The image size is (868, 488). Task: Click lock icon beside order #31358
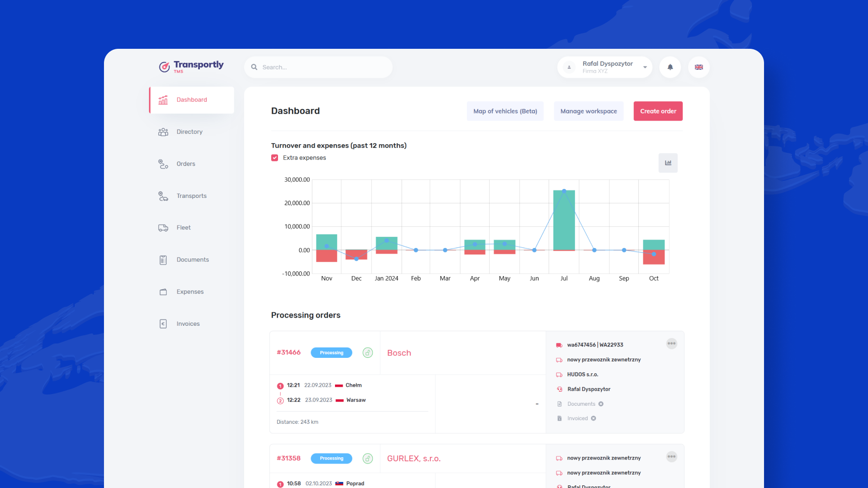coord(368,459)
